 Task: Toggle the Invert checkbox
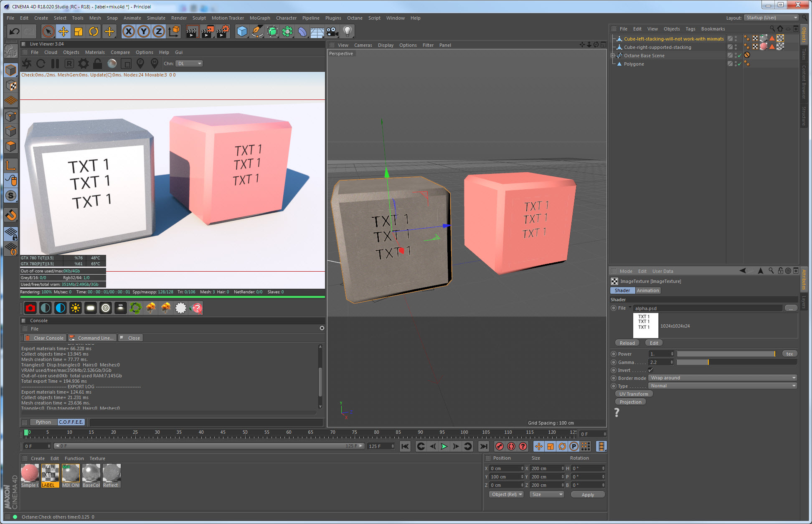pyautogui.click(x=650, y=370)
